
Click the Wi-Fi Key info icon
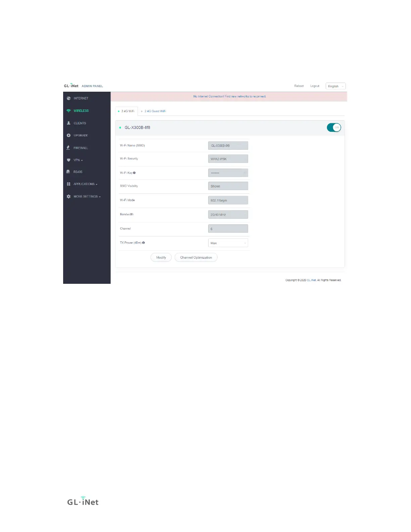pyautogui.click(x=134, y=173)
